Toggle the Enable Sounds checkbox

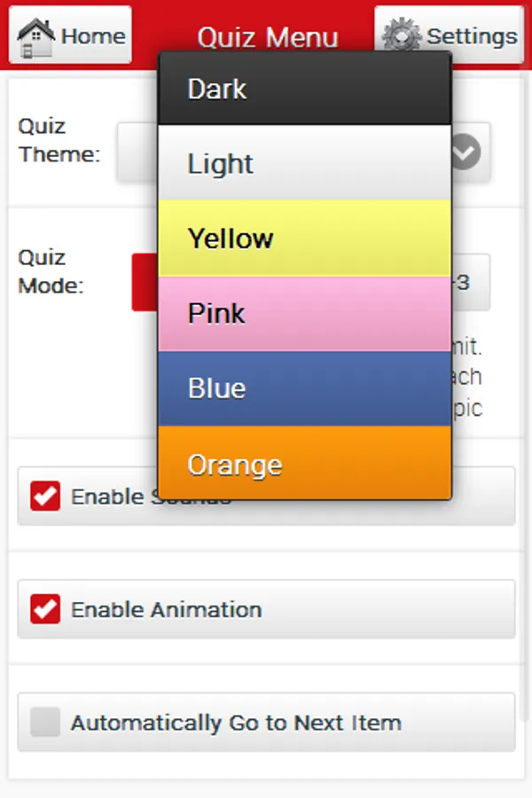tap(45, 496)
